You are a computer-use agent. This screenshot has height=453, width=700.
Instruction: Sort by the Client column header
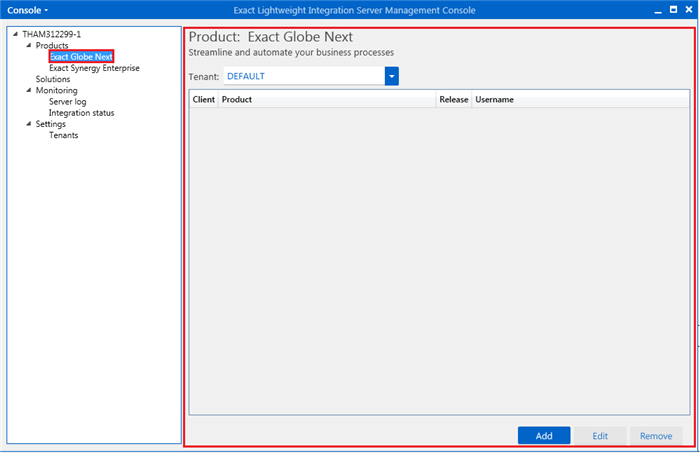204,100
